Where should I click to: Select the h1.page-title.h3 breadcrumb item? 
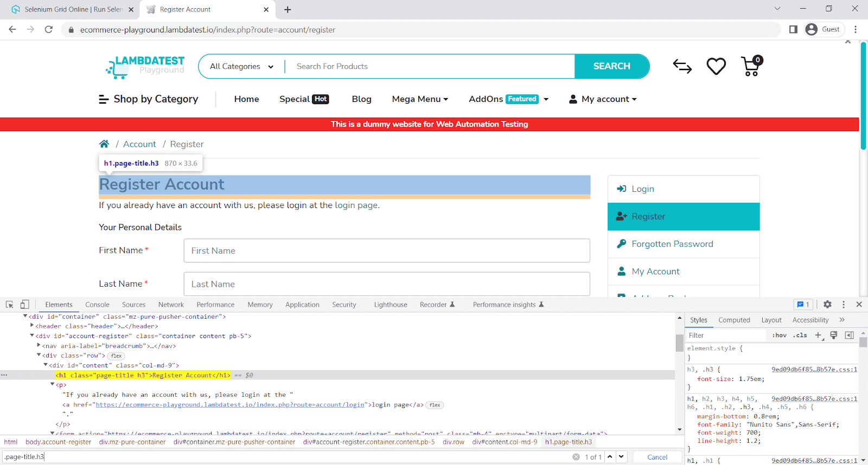[x=569, y=442]
